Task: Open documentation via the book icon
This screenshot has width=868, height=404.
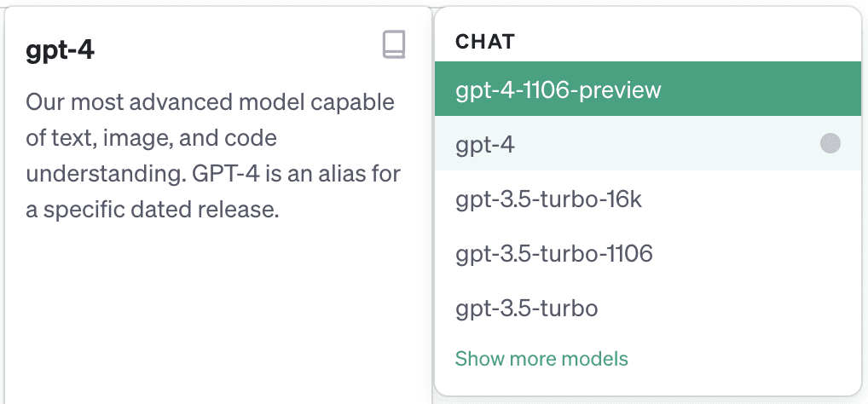Action: click(x=393, y=45)
